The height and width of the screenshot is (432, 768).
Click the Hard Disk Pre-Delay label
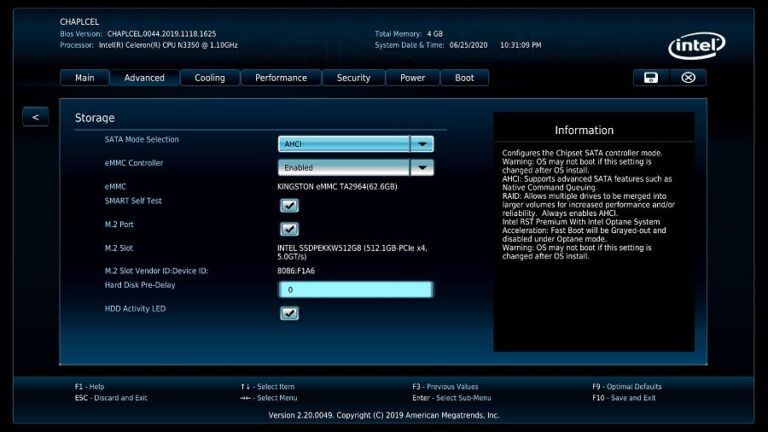[140, 285]
